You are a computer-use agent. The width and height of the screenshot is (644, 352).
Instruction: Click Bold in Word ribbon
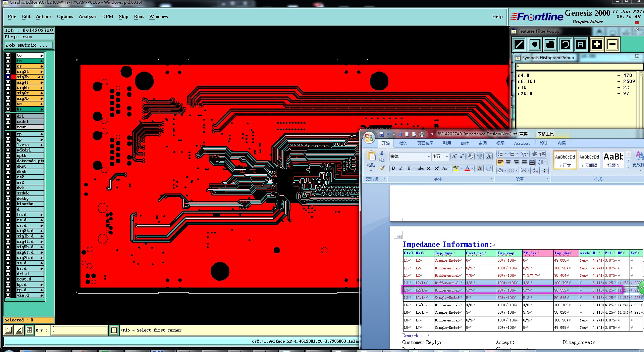[393, 168]
